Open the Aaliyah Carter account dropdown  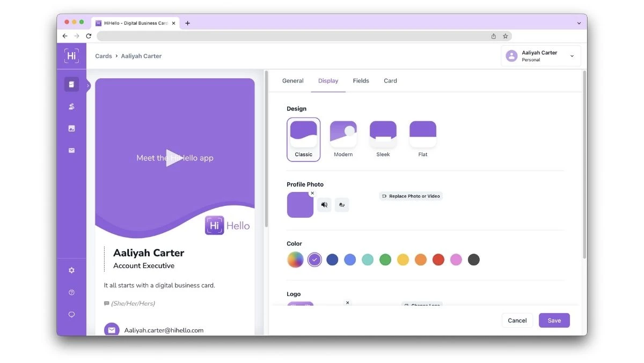(x=540, y=55)
